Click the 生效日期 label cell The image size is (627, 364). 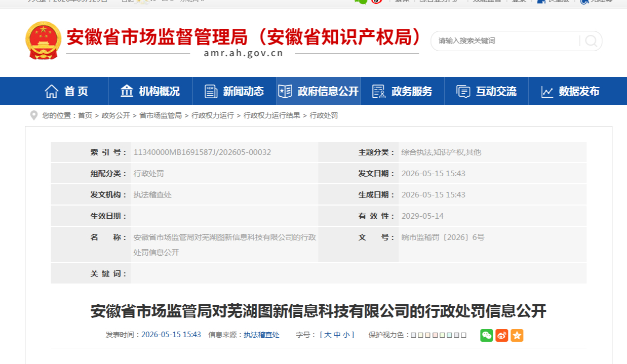click(x=91, y=216)
